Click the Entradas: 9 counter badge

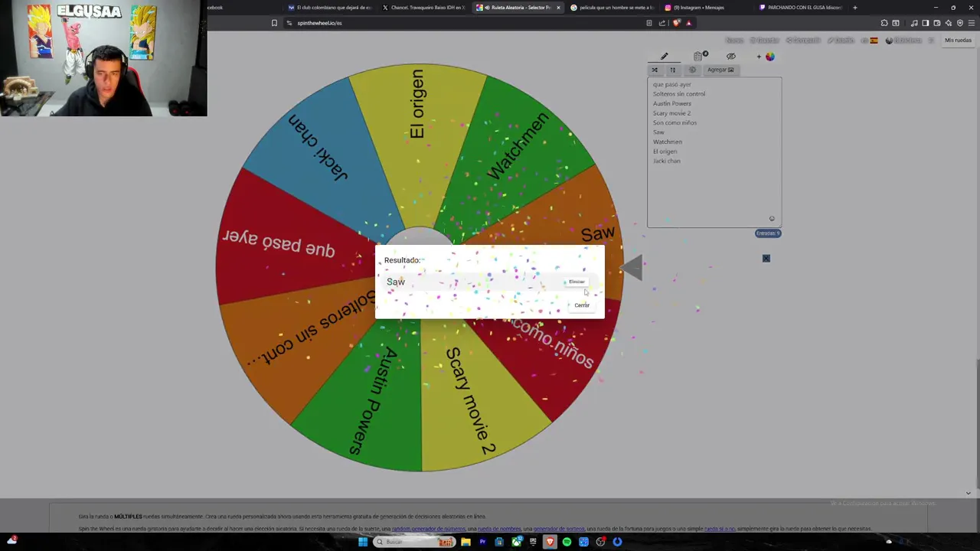point(768,233)
